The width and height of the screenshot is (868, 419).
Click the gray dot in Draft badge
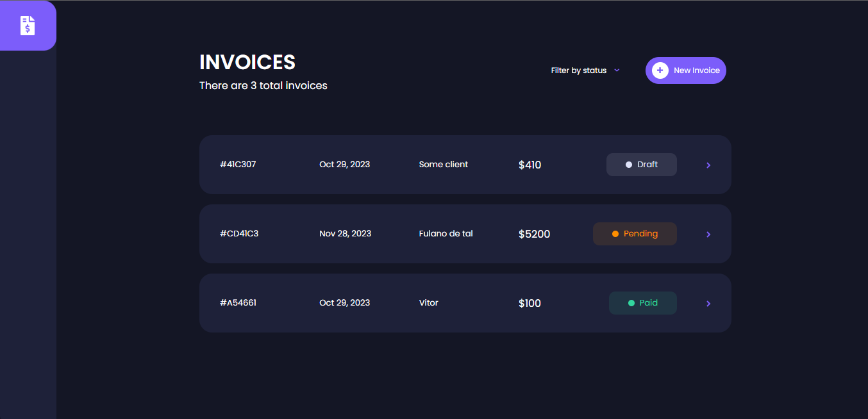(x=629, y=165)
